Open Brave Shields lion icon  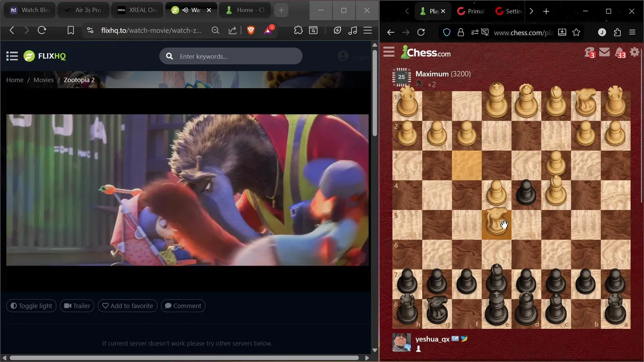point(251,31)
